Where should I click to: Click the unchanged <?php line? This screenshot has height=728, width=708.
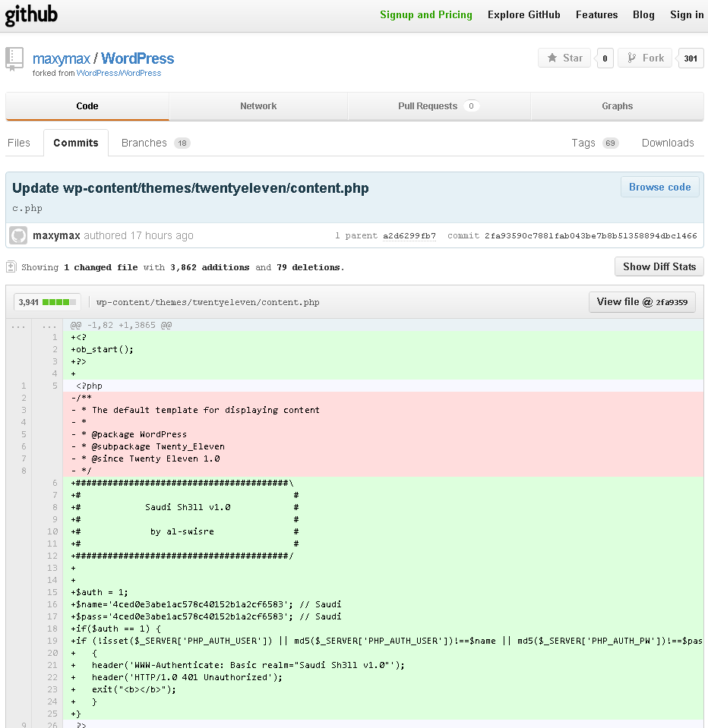[x=383, y=386]
